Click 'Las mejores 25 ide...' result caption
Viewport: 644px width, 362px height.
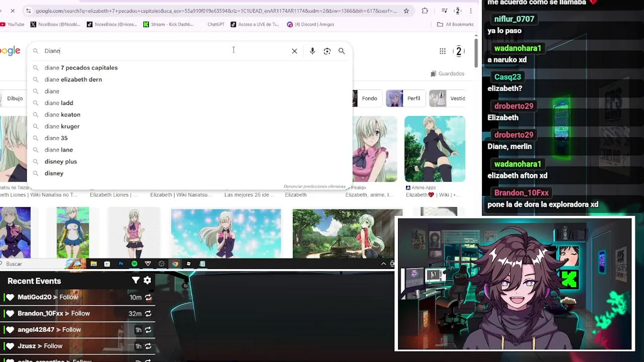[249, 195]
